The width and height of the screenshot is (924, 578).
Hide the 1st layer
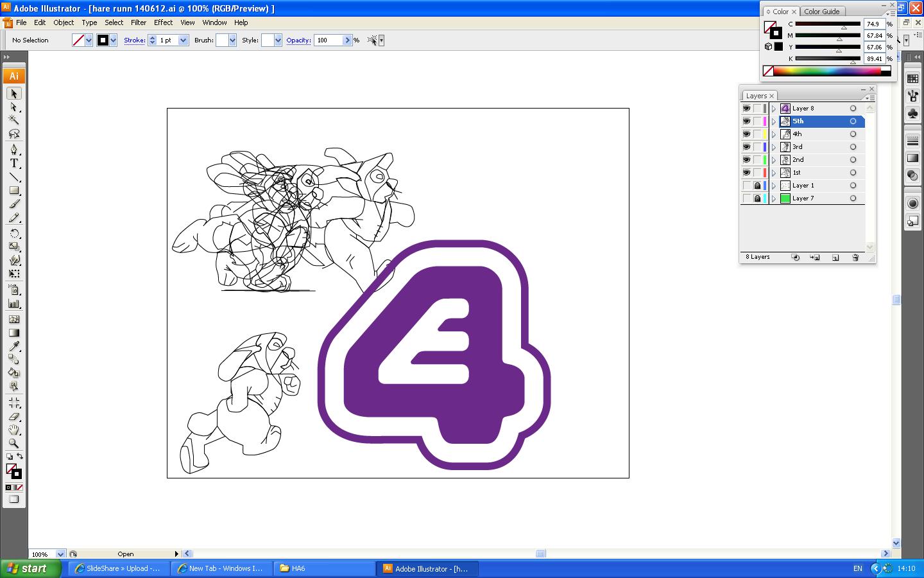tap(746, 173)
